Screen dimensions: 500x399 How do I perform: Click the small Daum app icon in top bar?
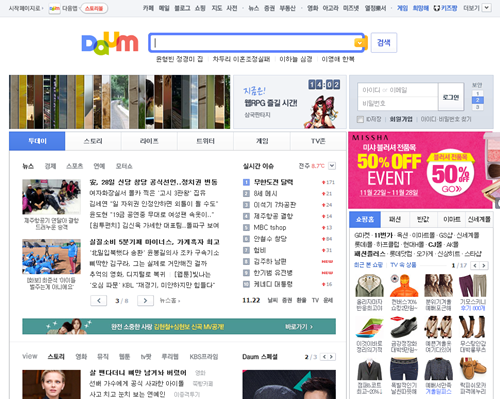click(54, 8)
